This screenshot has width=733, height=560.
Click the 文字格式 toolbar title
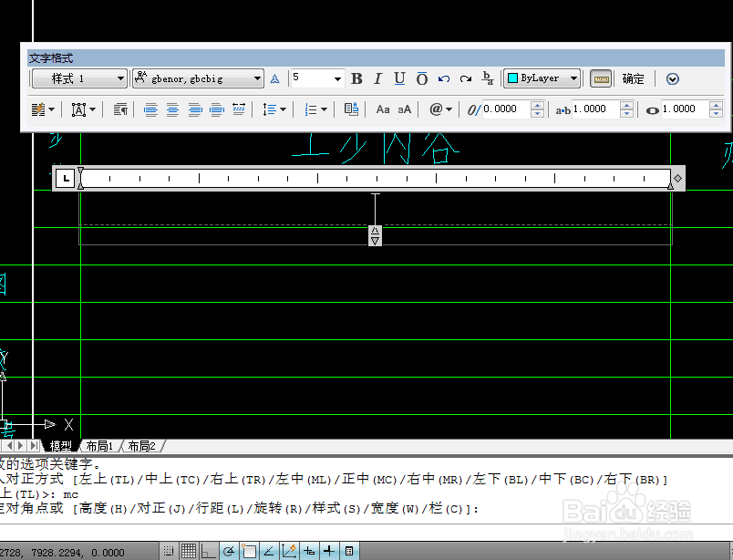click(51, 58)
